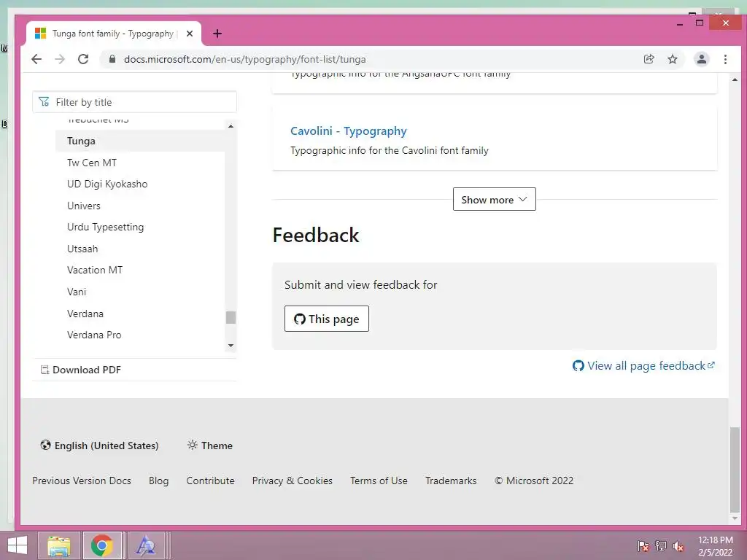Click the page scrollbar down arrow

pyautogui.click(x=735, y=518)
